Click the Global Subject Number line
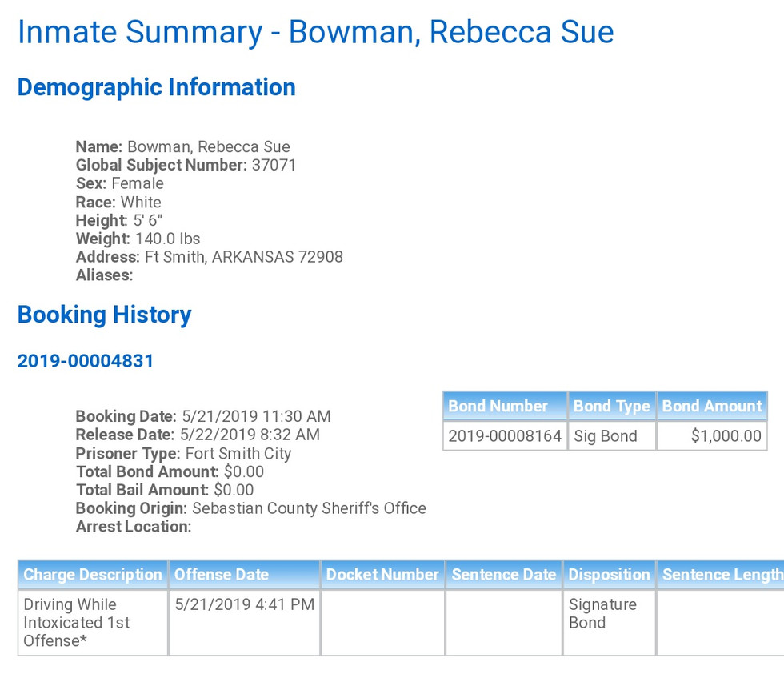The image size is (784, 674). pyautogui.click(x=186, y=166)
